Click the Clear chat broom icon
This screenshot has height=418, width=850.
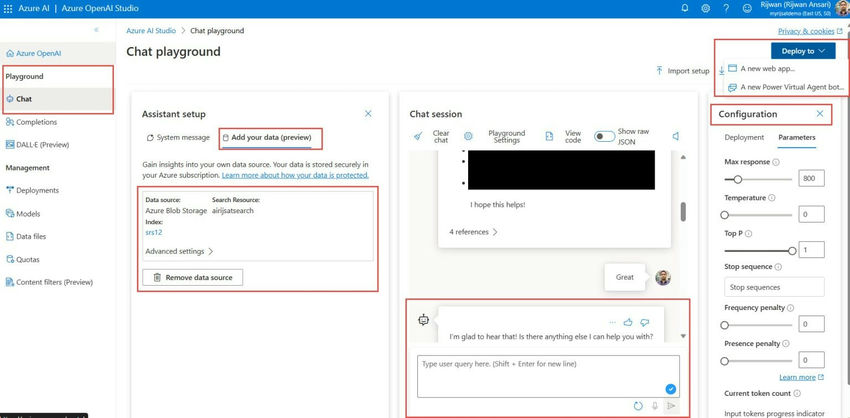point(418,136)
